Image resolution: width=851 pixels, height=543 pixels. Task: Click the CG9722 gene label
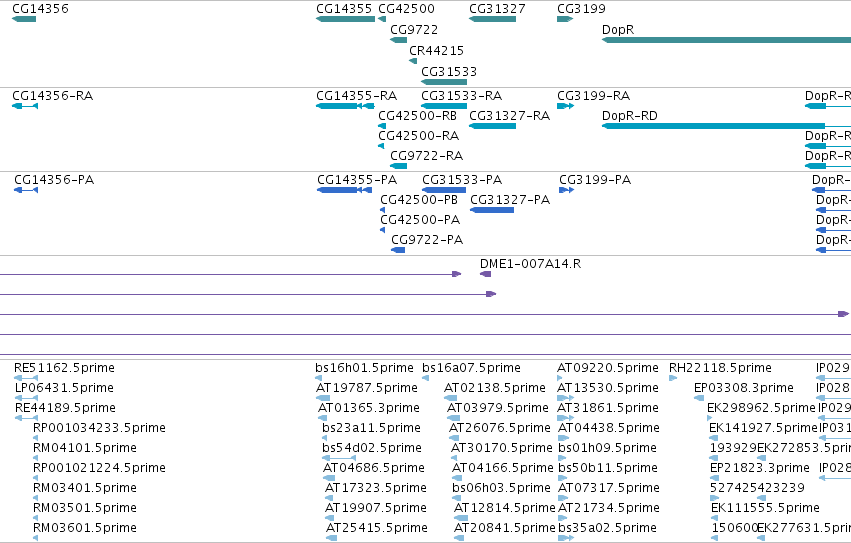click(x=414, y=30)
